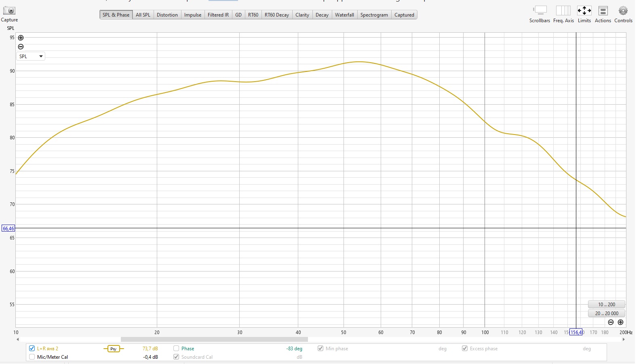This screenshot has width=643, height=364.
Task: Click the -83 deg phase value
Action: 295,349
